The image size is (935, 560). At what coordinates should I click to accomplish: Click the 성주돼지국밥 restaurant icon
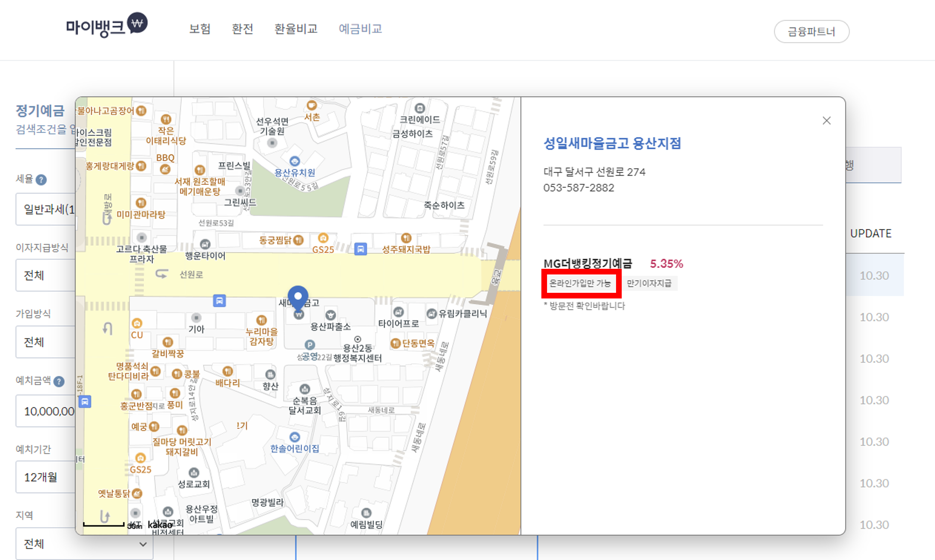point(406,238)
